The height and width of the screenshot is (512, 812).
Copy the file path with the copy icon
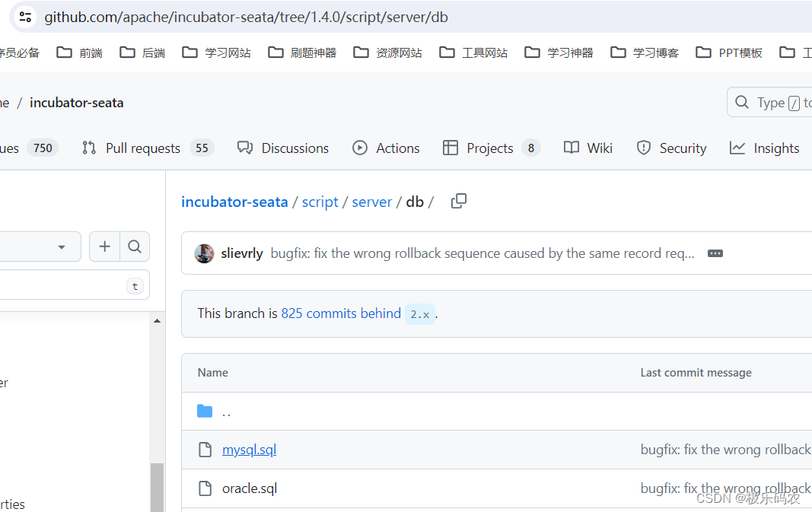[459, 201]
